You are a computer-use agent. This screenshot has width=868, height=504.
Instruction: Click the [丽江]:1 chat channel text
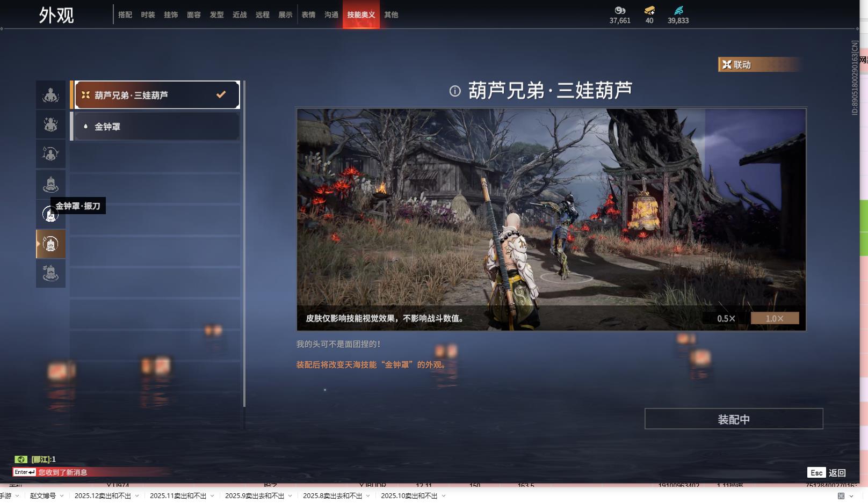pyautogui.click(x=44, y=459)
